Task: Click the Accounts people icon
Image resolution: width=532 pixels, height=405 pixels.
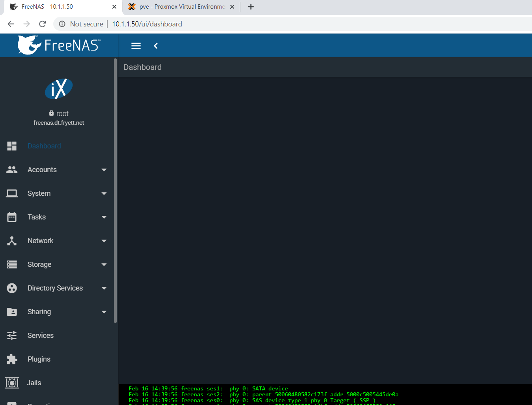Action: 12,170
